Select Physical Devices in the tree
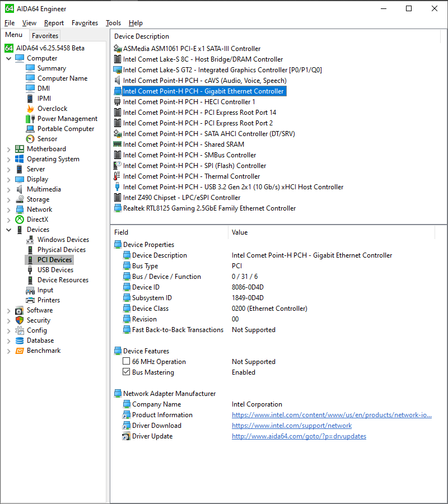The height and width of the screenshot is (504, 448). click(62, 250)
